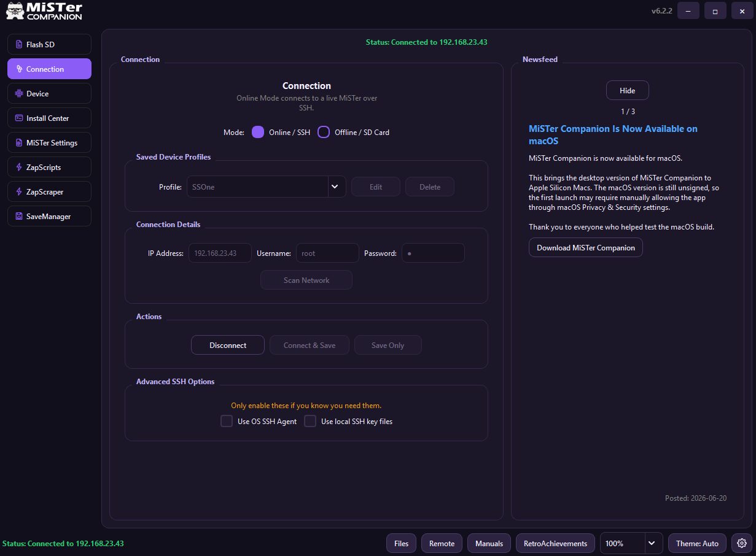756x556 pixels.
Task: Click the ZapScripts lightning icon
Action: click(19, 168)
